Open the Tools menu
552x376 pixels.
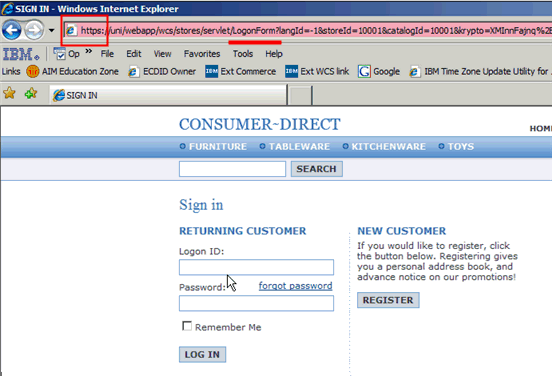coord(243,54)
